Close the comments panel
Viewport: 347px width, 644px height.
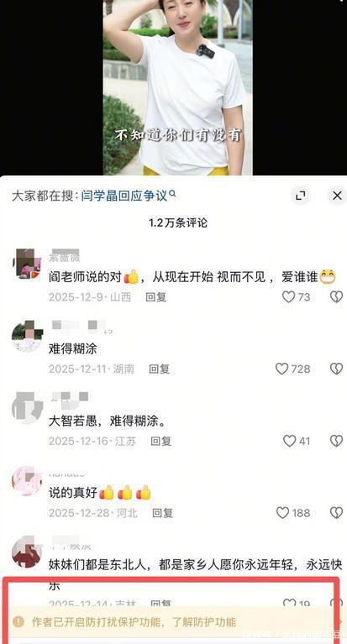coord(337,196)
